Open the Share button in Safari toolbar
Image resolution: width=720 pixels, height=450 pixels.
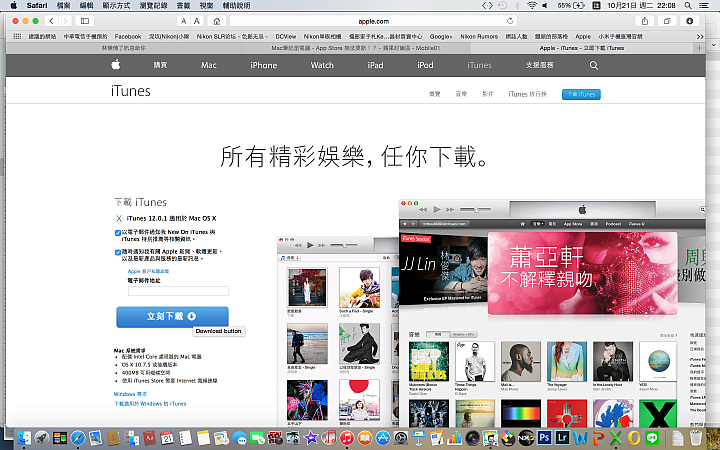(x=645, y=21)
